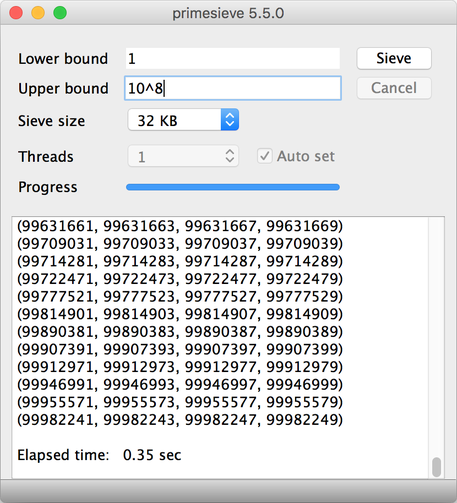This screenshot has width=457, height=503.
Task: Click the Threads label
Action: pos(46,157)
